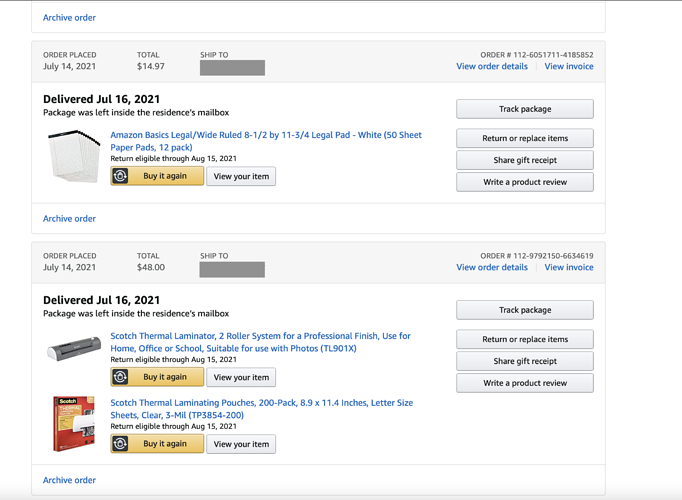Open Amazon Basics Legal Pad product thumbnail
The image size is (682, 500).
click(74, 157)
